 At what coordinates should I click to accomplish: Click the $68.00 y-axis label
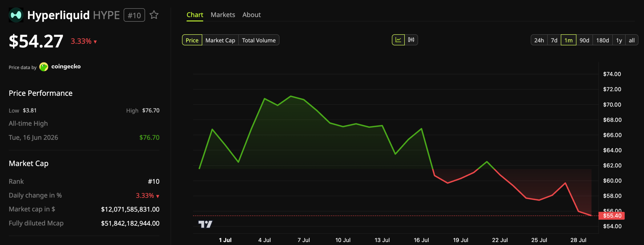pos(612,120)
